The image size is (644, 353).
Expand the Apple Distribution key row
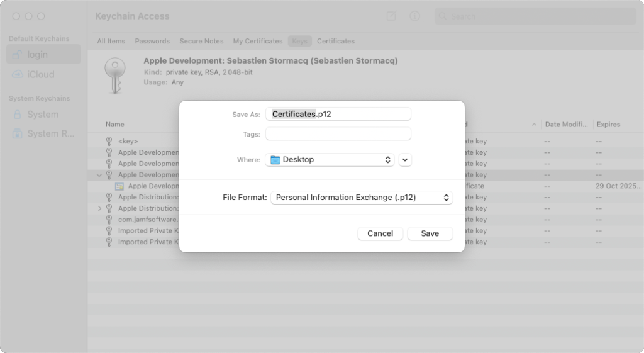(99, 209)
